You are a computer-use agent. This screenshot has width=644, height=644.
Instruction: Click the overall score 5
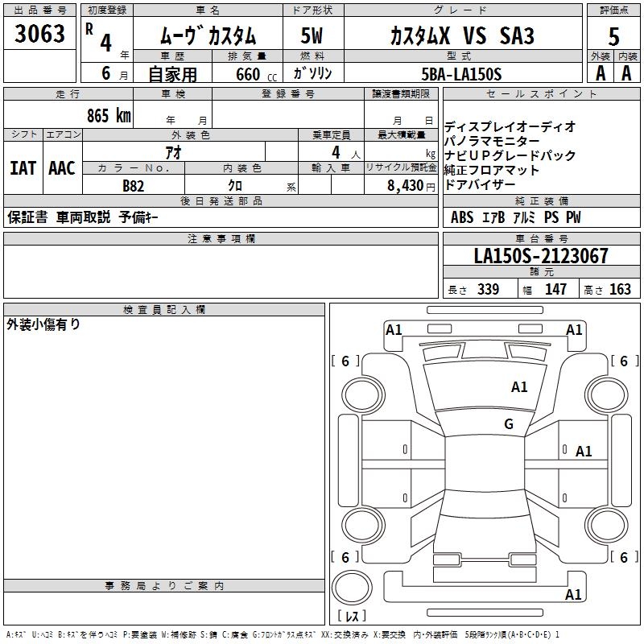(x=613, y=37)
